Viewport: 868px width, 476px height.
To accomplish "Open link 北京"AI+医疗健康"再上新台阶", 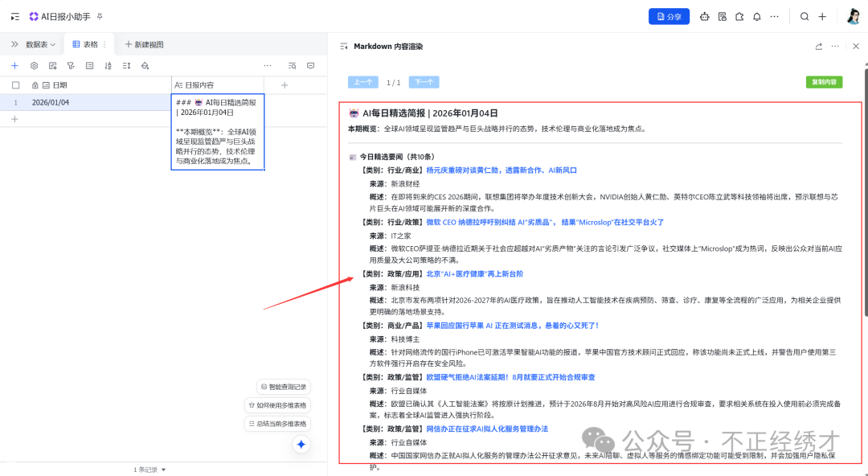I will coord(474,273).
